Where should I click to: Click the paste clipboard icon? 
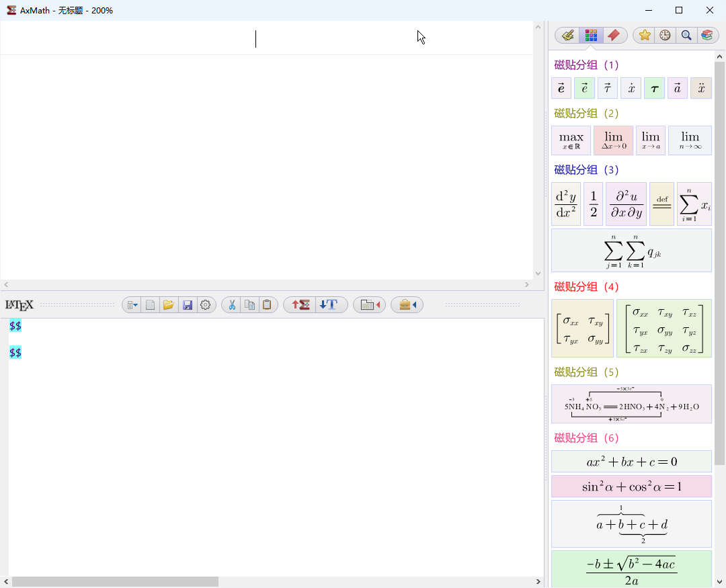pos(267,305)
